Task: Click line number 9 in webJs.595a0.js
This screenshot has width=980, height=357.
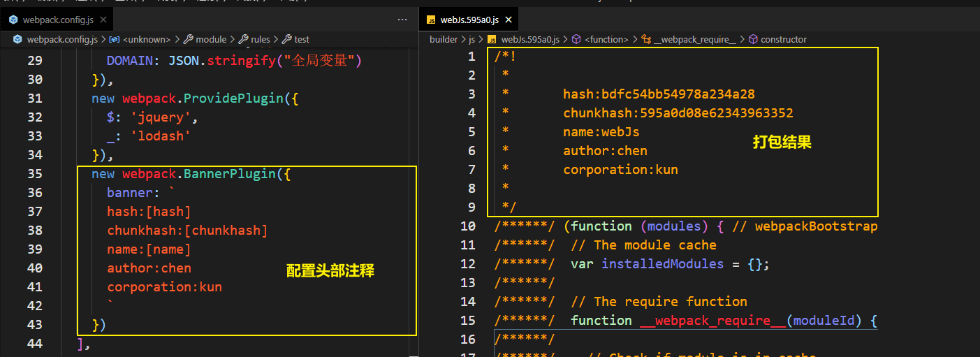Action: 471,207
